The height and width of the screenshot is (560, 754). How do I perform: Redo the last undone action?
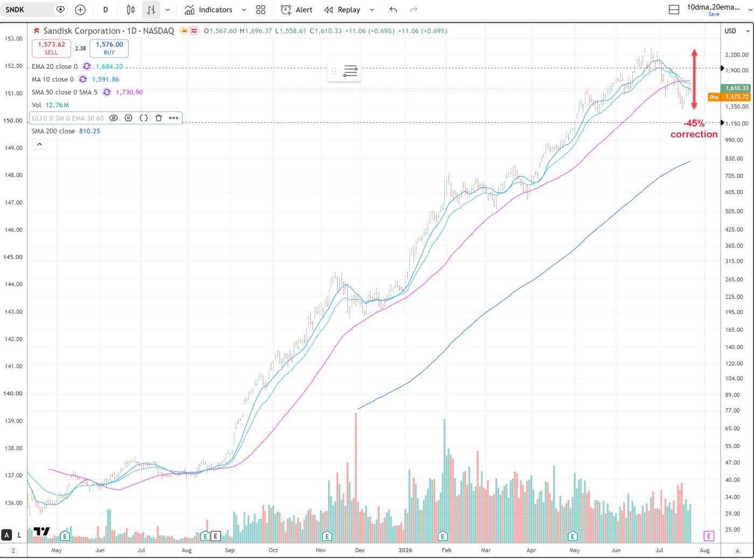tap(414, 10)
